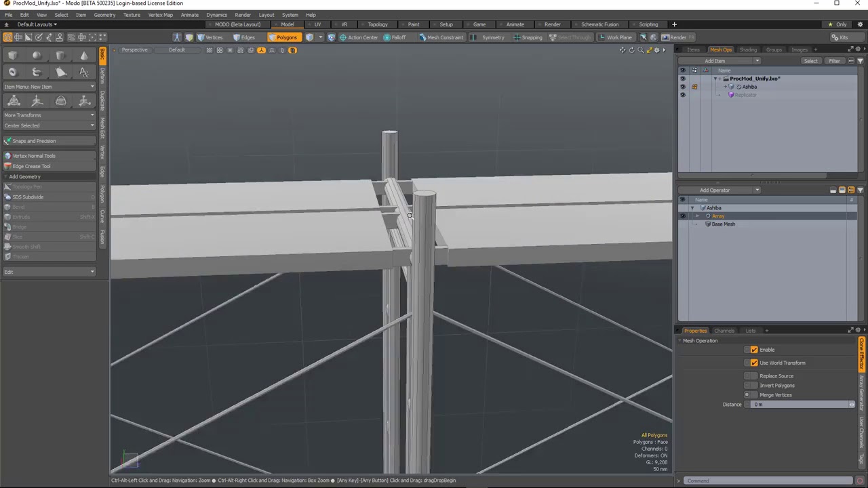The image size is (868, 488).
Task: Open the Channels properties tab
Action: point(724,331)
